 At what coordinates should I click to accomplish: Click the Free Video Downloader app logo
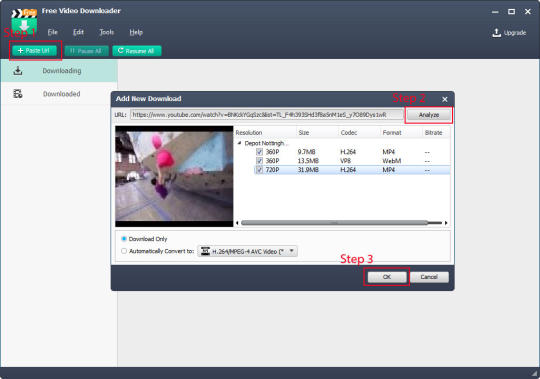tap(24, 21)
